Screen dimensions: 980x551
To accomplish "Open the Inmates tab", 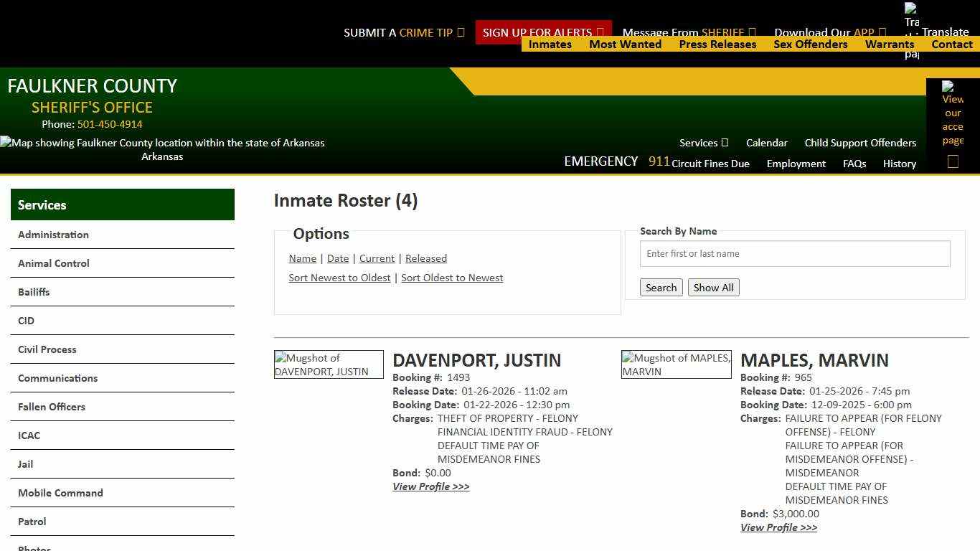I will [550, 44].
